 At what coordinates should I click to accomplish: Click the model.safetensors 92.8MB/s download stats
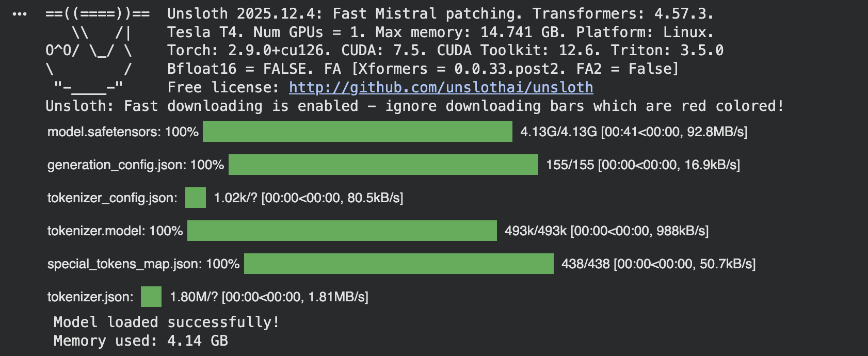coord(634,132)
